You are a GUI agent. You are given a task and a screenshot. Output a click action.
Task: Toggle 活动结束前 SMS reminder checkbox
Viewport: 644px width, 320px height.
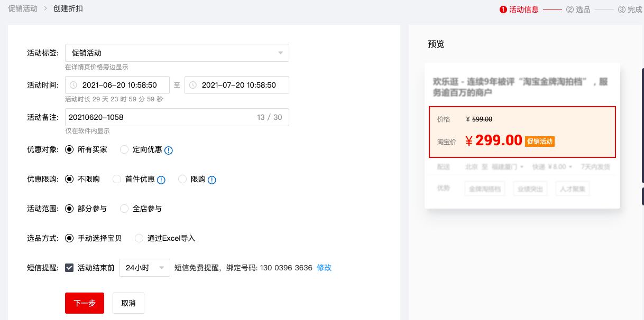[x=69, y=268]
